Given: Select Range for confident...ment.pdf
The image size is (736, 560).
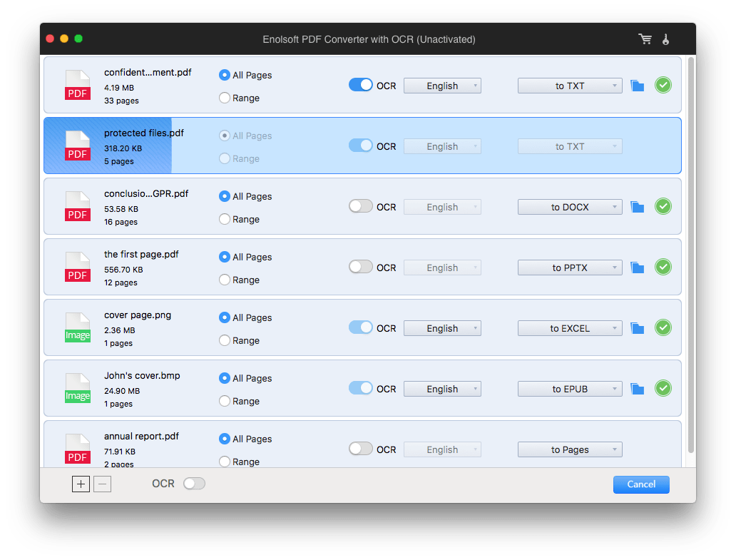Looking at the screenshot, I should [225, 98].
